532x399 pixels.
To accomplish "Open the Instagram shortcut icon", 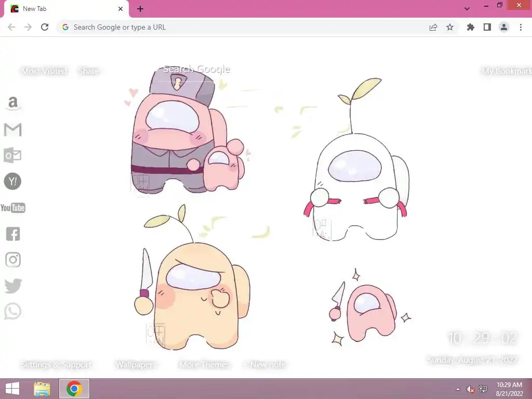I will [13, 260].
